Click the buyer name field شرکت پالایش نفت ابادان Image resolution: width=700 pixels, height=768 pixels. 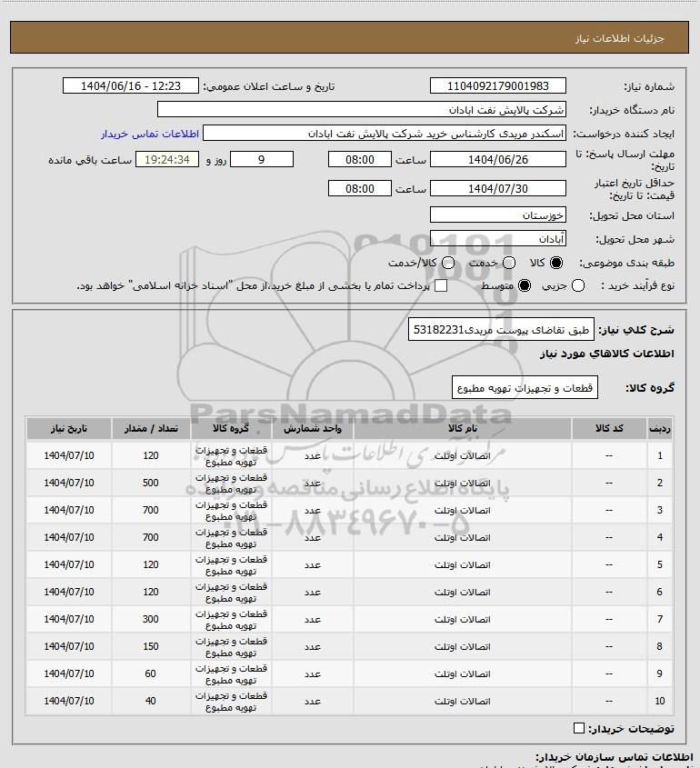coord(362,109)
